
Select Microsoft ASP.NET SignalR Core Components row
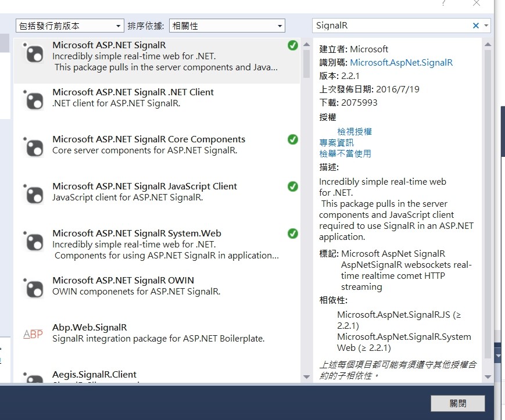coord(157,154)
